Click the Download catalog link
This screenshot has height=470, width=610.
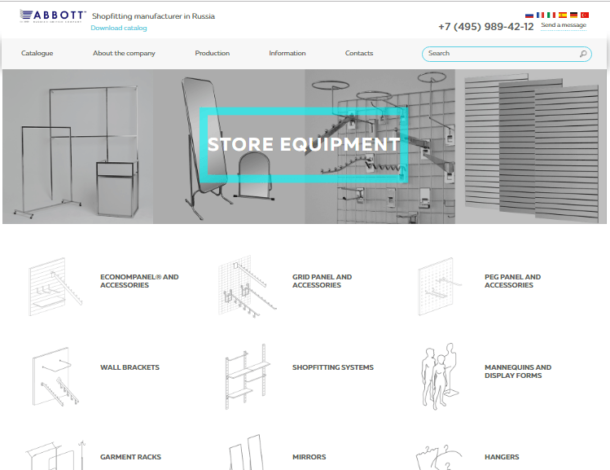pyautogui.click(x=119, y=28)
